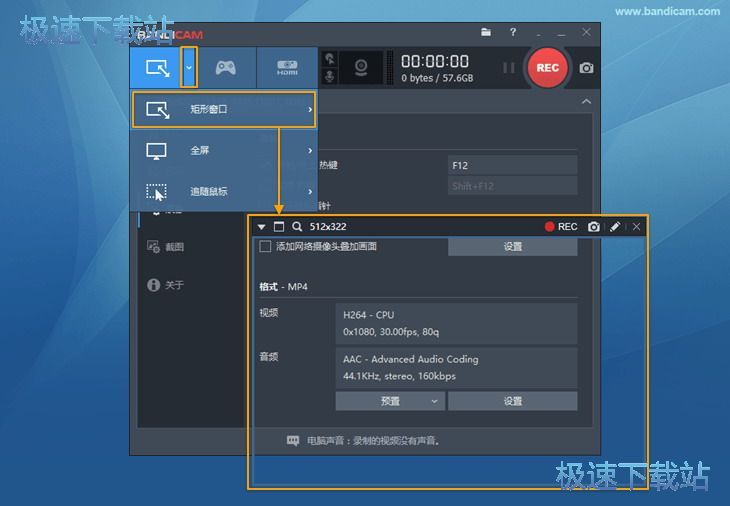730x506 pixels.
Task: Toggle the webcam overlay icon
Action: pyautogui.click(x=361, y=68)
